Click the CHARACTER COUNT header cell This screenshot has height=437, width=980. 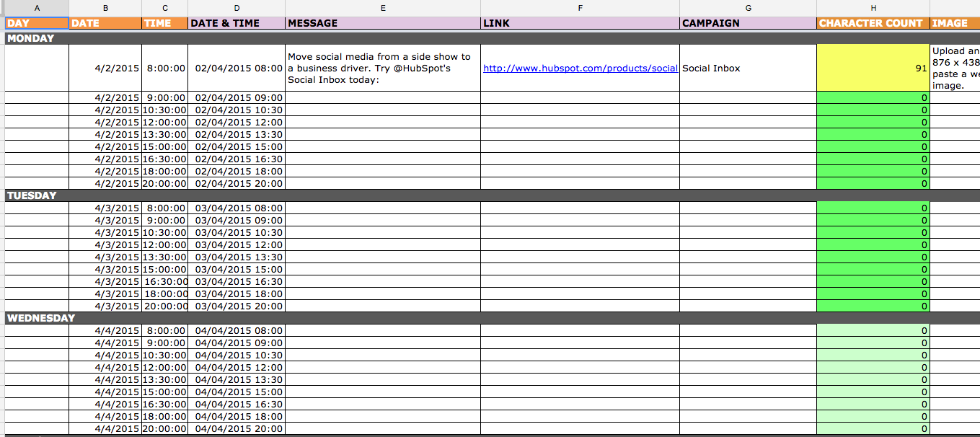[x=873, y=23]
